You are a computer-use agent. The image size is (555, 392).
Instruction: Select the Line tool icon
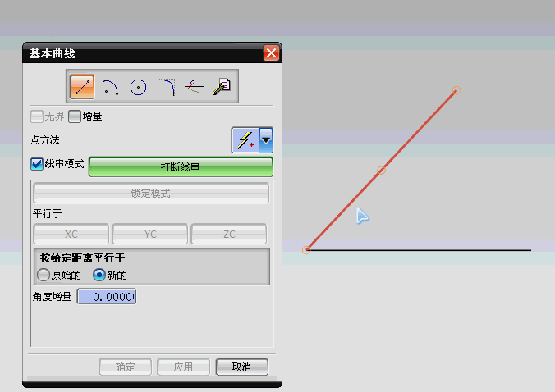82,87
